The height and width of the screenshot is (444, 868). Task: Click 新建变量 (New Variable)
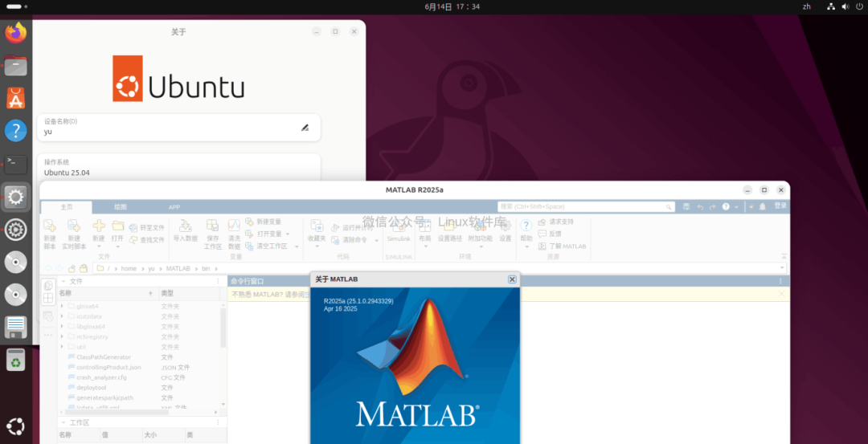[264, 222]
